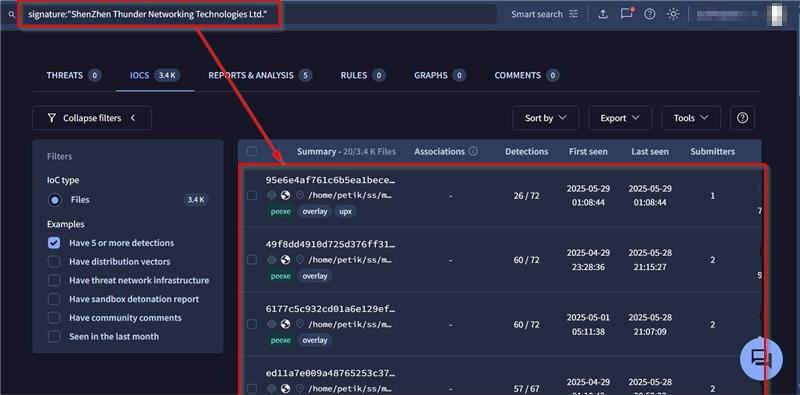The height and width of the screenshot is (395, 800).
Task: Open the RULES tab
Action: [363, 76]
